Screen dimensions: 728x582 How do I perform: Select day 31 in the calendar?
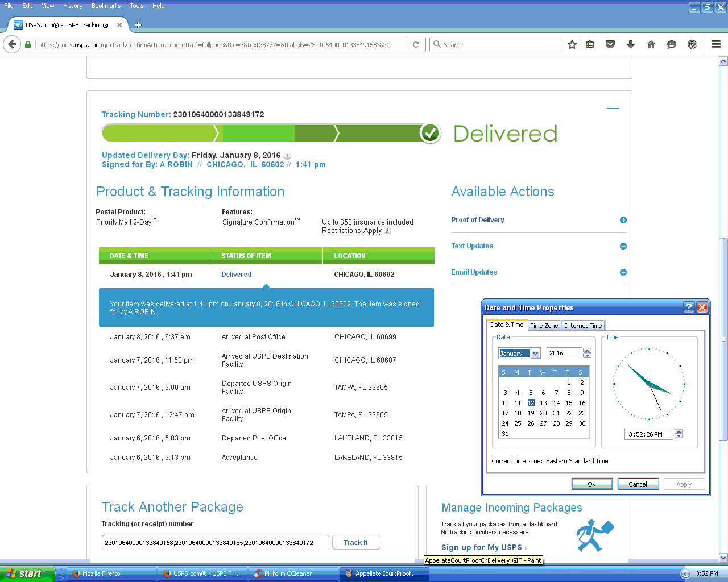(x=505, y=434)
